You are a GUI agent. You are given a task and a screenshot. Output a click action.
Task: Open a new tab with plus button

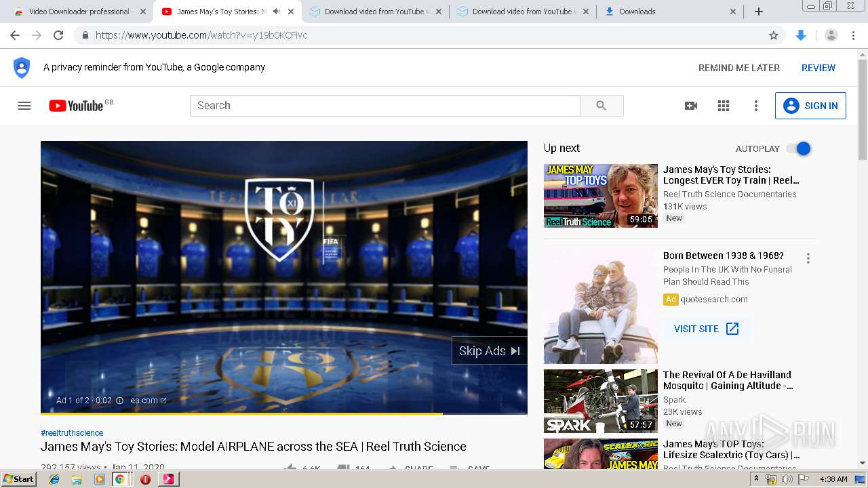759,12
